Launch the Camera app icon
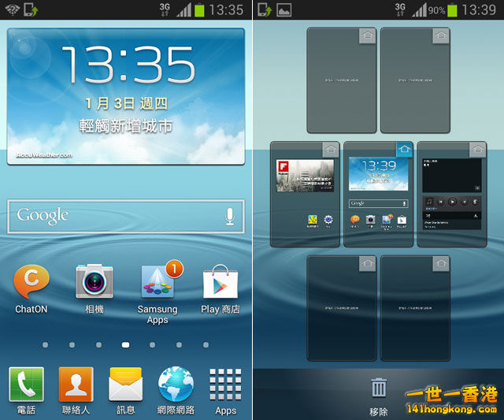This screenshot has width=504, height=420. [x=94, y=282]
